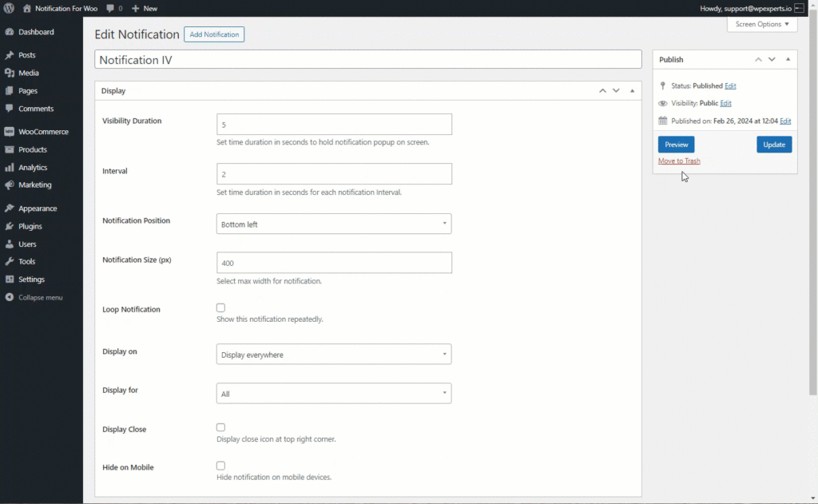Open the user avatar icon at top right
Viewport: 818px width, 504px height.
[799, 8]
